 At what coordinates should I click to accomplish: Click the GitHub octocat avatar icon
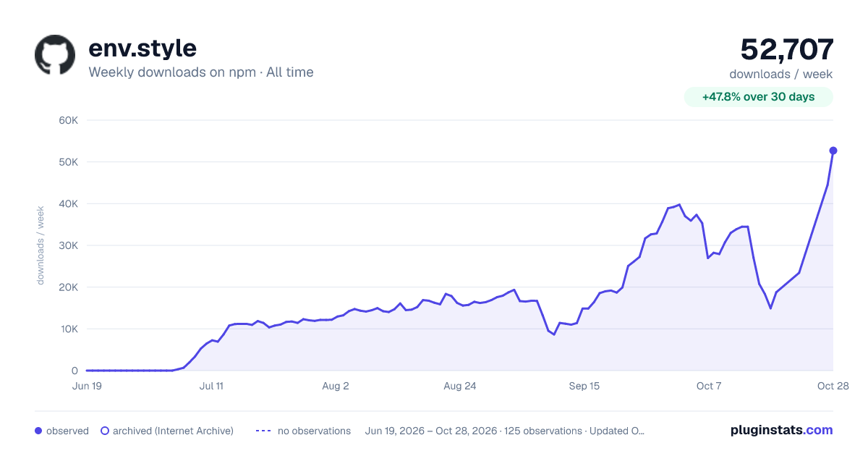[55, 55]
